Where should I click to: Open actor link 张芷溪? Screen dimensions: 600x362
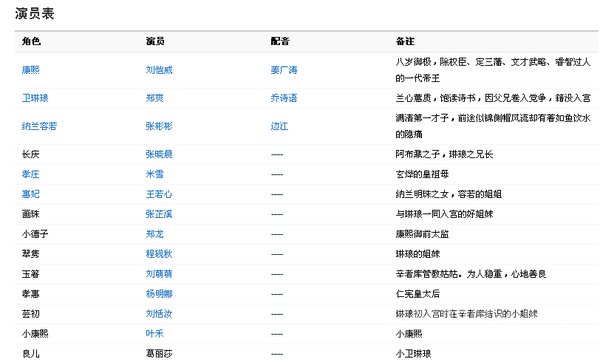tap(159, 214)
